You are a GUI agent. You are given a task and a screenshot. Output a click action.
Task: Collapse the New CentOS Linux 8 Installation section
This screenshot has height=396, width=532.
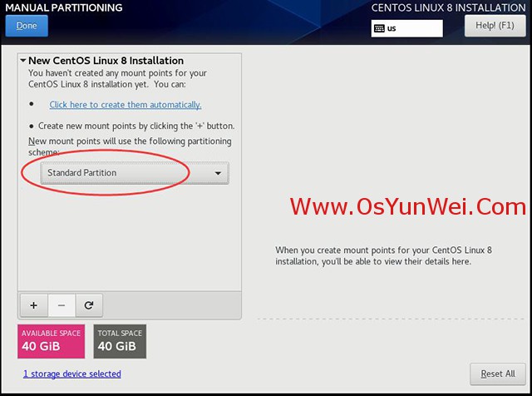coord(23,61)
